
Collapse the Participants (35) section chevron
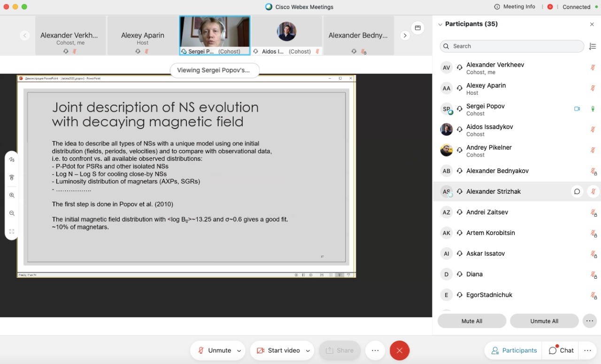click(x=440, y=24)
